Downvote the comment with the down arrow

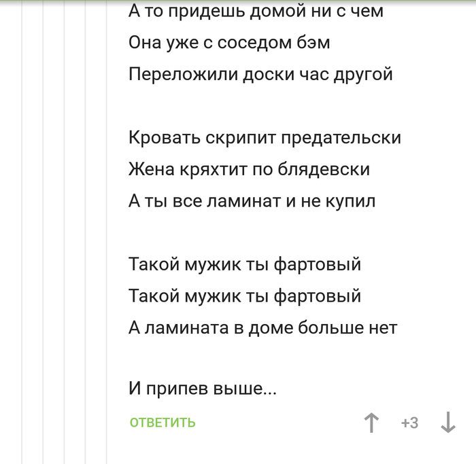[x=447, y=423]
